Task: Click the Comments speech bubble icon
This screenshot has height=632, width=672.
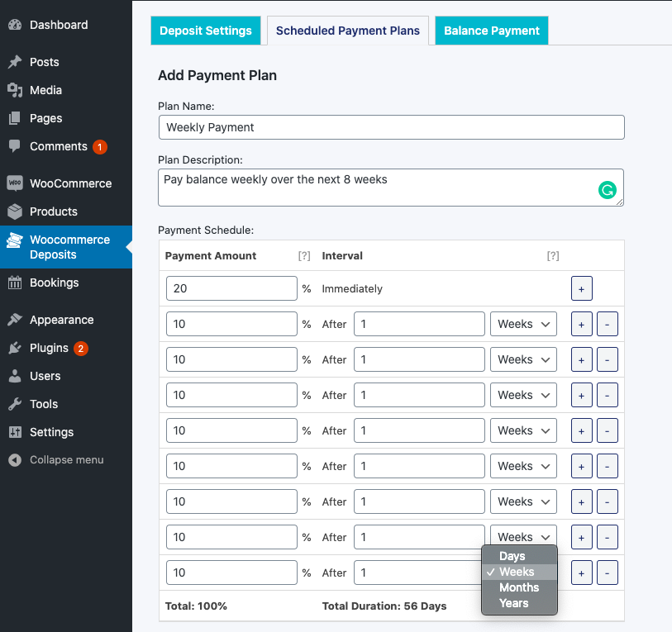Action: click(15, 146)
